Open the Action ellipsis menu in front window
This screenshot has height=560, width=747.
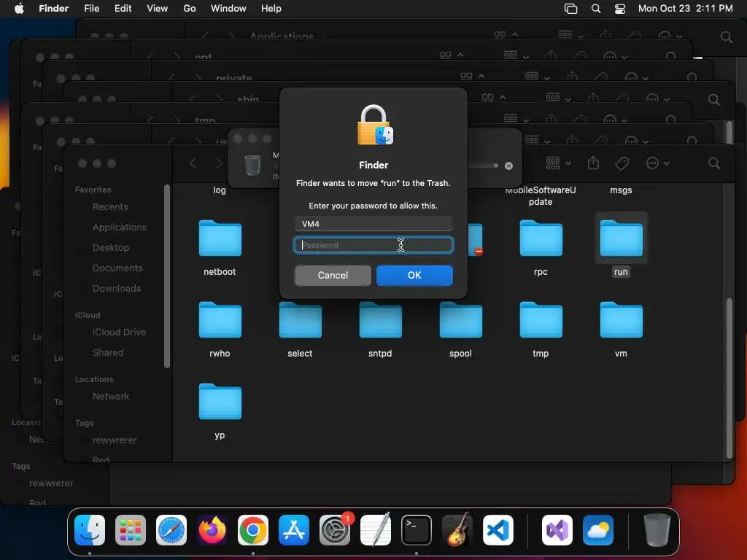click(x=657, y=163)
